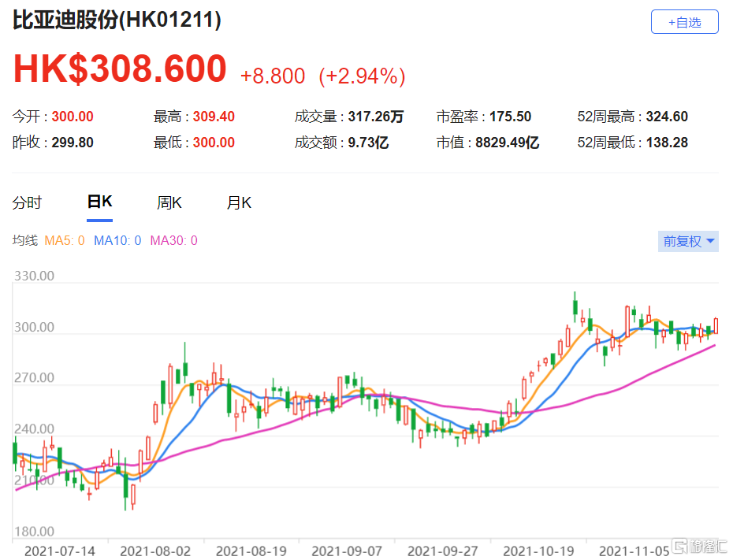
Task: Expand the 前复权 adjustment dropdown
Action: click(688, 241)
